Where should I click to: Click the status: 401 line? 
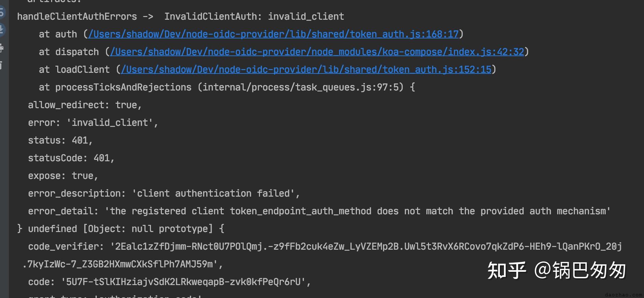[x=60, y=140]
